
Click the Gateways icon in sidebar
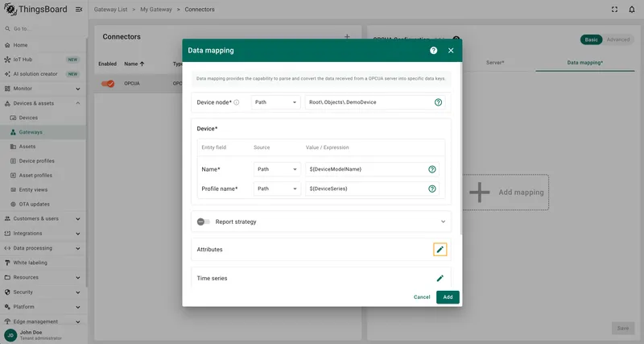pos(13,132)
